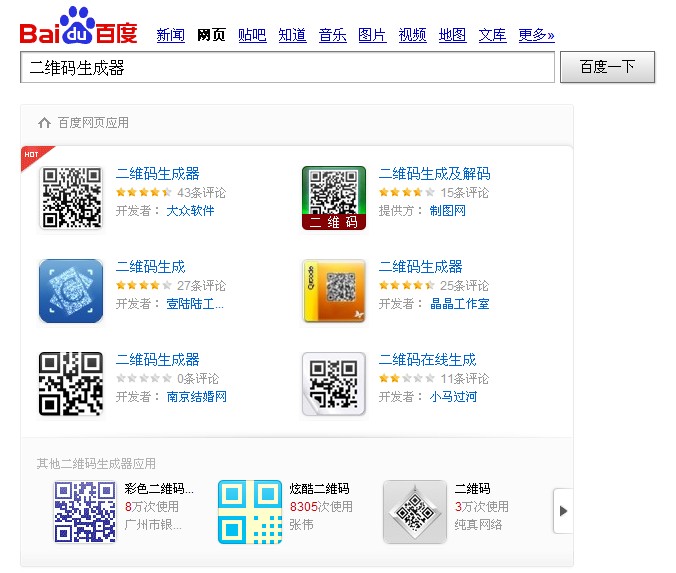Viewport: 676px width, 573px height.
Task: Open the 彩色二维码 app thumbnail
Action: 85,512
